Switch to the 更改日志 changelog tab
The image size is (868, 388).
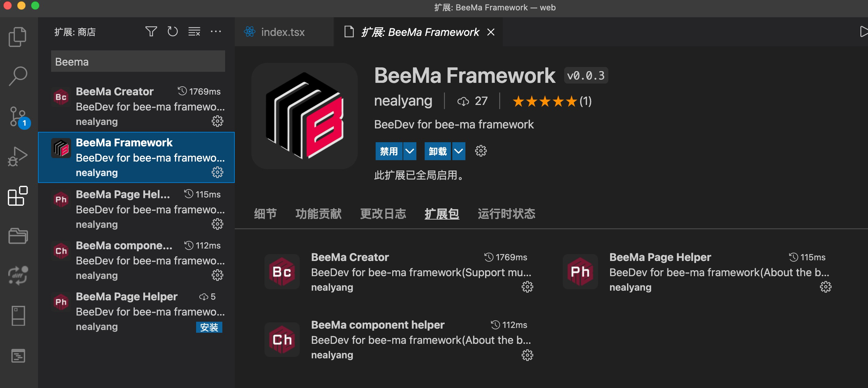point(383,214)
